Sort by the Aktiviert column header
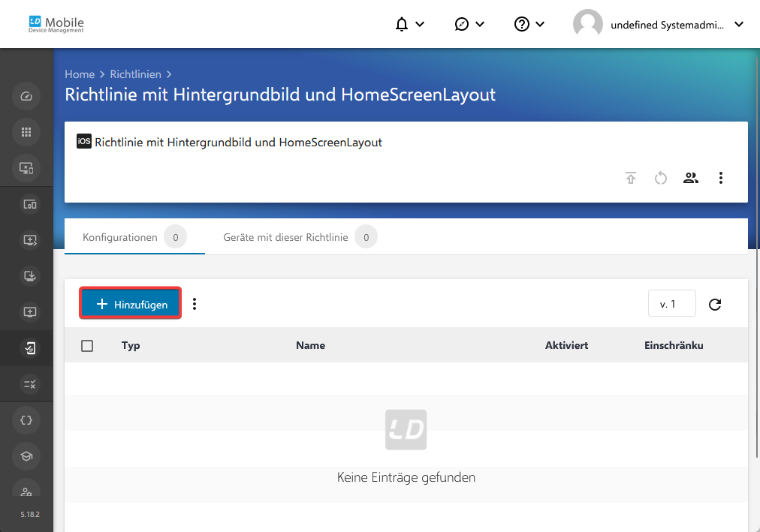760x532 pixels. click(566, 345)
